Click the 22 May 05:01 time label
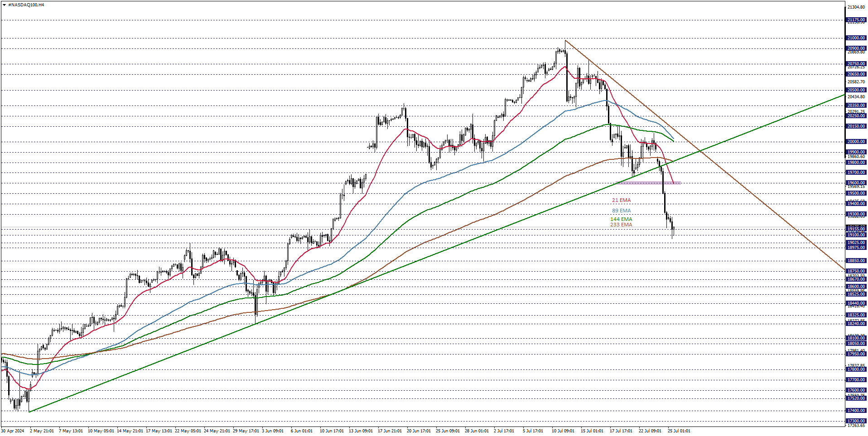This screenshot has width=868, height=436. (x=188, y=431)
